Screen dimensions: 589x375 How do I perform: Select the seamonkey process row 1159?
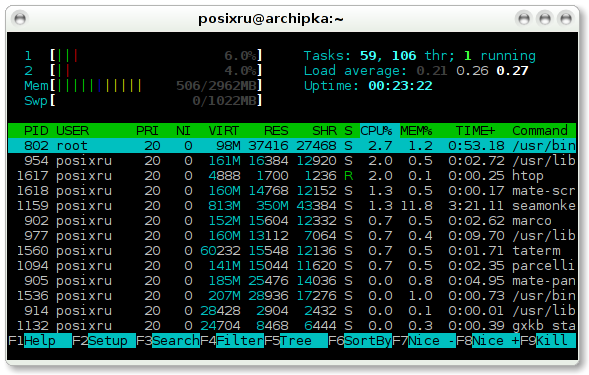tap(292, 206)
